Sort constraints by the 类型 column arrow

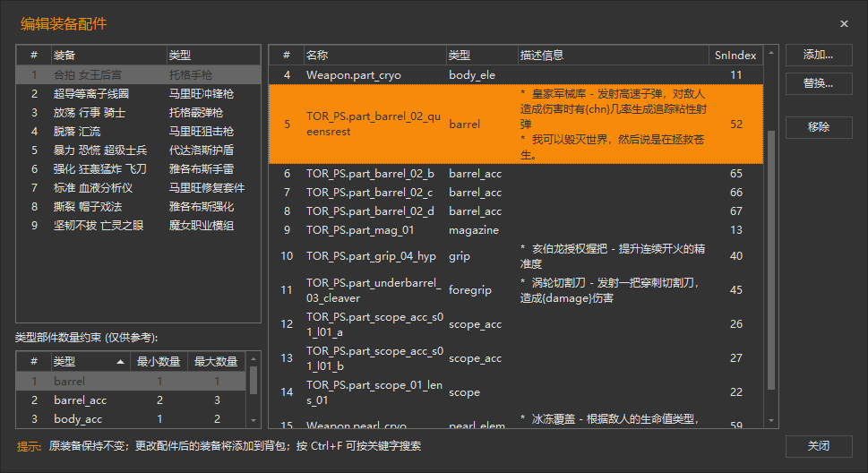[x=121, y=362]
